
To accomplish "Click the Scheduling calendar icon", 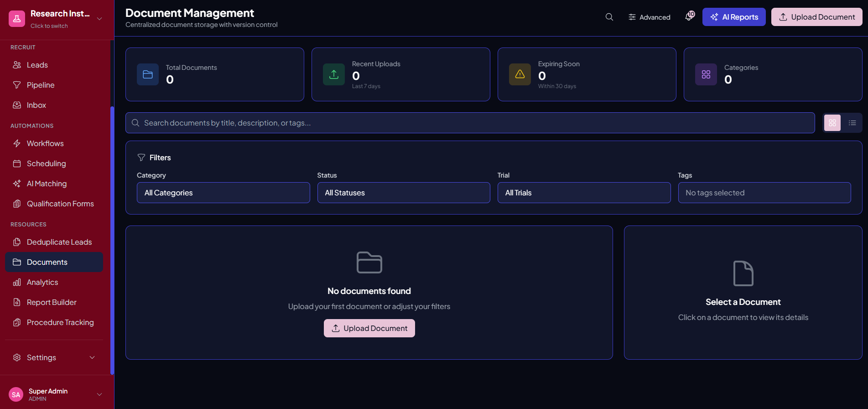I will pyautogui.click(x=17, y=163).
